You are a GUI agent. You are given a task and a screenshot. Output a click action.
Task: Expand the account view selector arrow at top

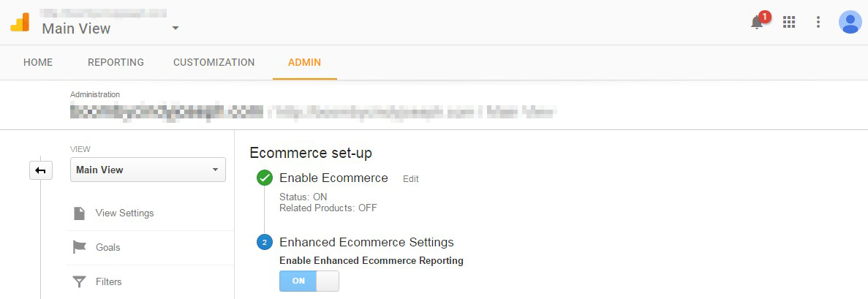[176, 28]
